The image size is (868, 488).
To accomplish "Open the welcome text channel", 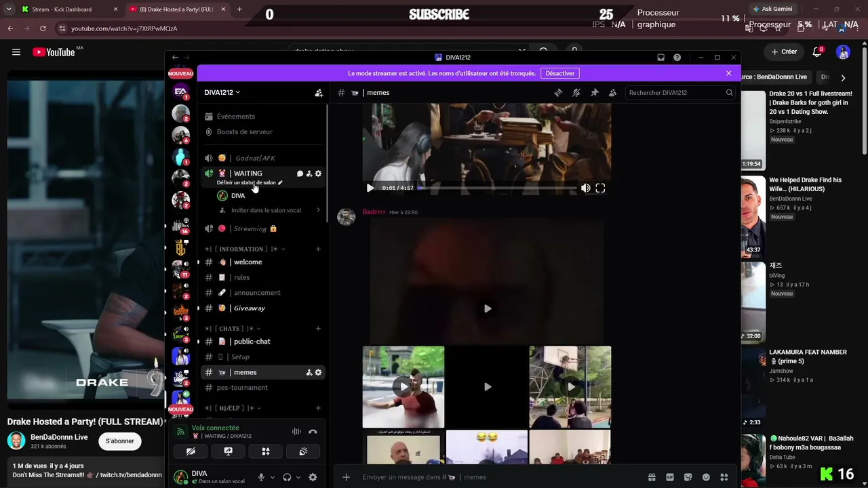I will click(263, 262).
